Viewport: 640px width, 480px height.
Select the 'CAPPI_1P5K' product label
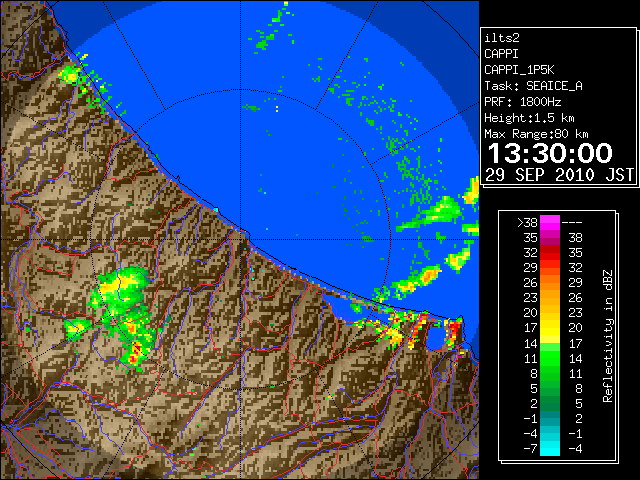tap(519, 70)
